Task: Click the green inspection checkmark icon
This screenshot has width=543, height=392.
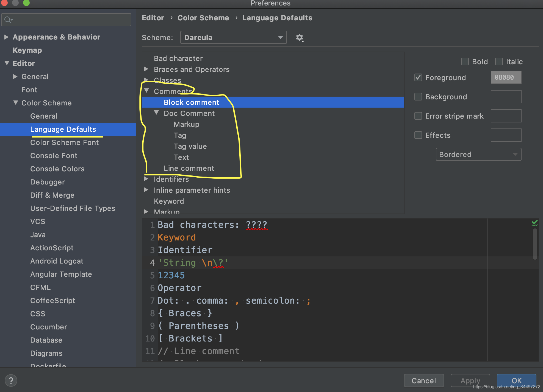Action: tap(534, 223)
